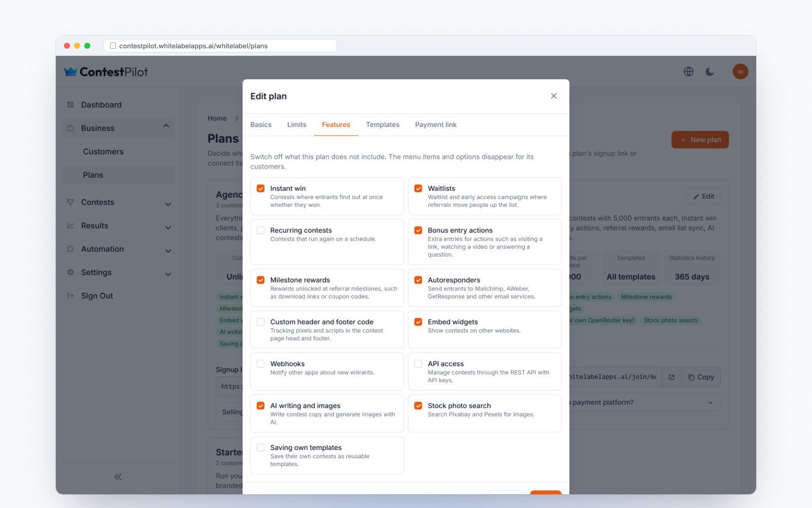This screenshot has width=812, height=508.
Task: Copy the signup link
Action: tap(701, 377)
